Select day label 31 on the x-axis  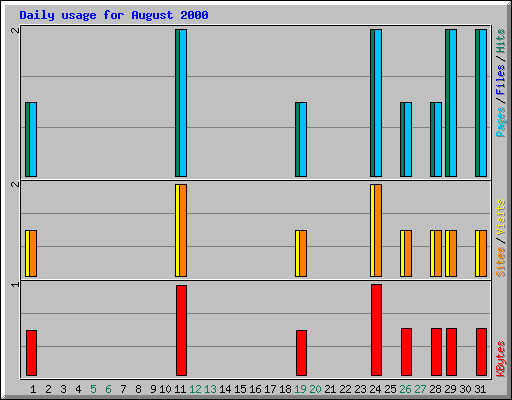(480, 389)
